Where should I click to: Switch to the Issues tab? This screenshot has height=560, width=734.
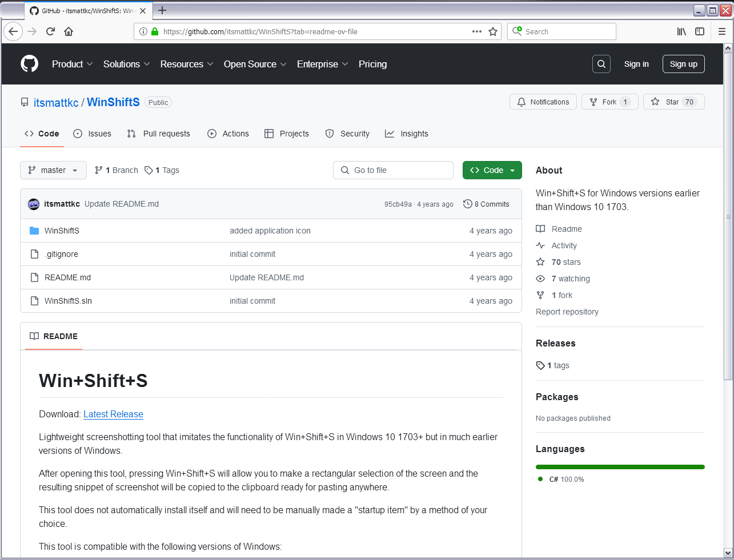click(x=93, y=134)
